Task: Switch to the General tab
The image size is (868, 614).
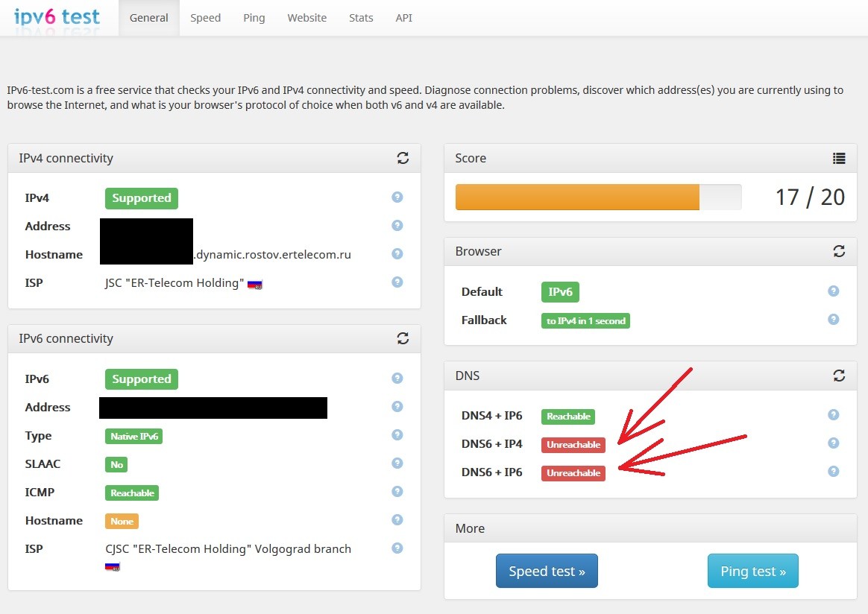Action: coord(149,18)
